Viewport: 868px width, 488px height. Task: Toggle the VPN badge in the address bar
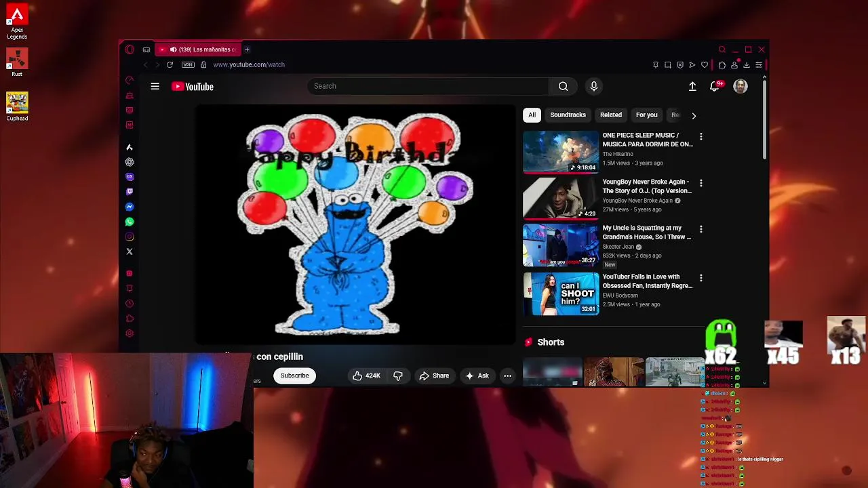[188, 64]
